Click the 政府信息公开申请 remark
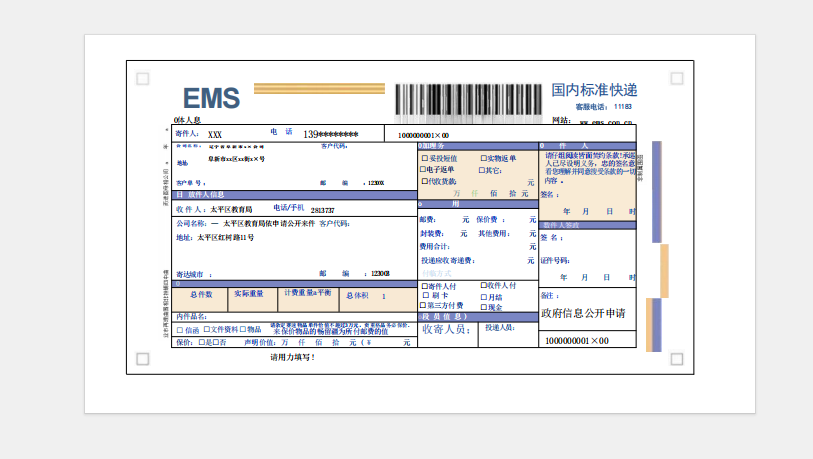The image size is (813, 459). pos(583,313)
